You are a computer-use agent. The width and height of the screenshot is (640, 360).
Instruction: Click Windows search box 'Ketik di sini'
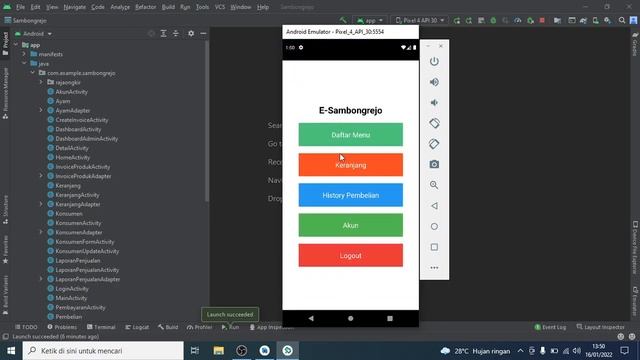click(x=103, y=351)
